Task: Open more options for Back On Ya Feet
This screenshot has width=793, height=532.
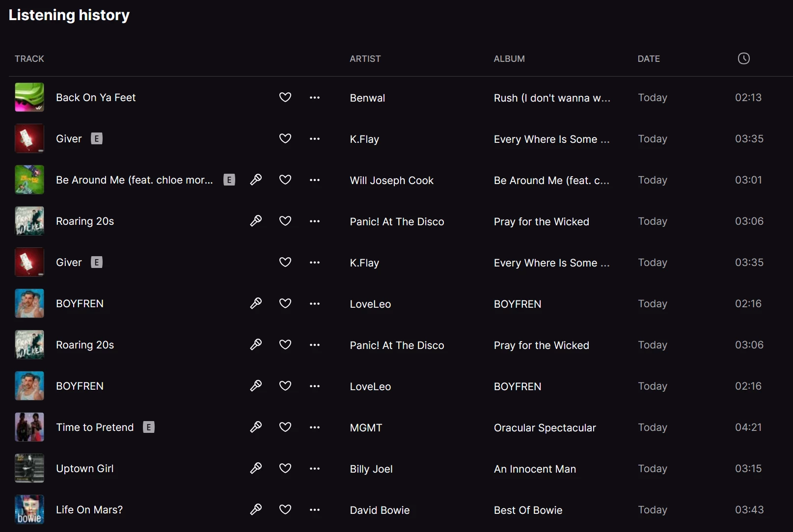Action: tap(315, 98)
